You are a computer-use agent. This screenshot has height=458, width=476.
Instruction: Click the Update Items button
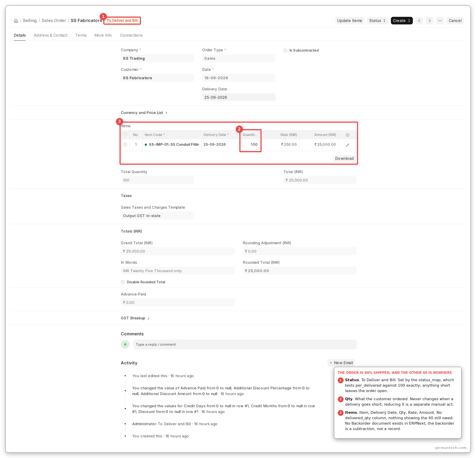pyautogui.click(x=349, y=21)
